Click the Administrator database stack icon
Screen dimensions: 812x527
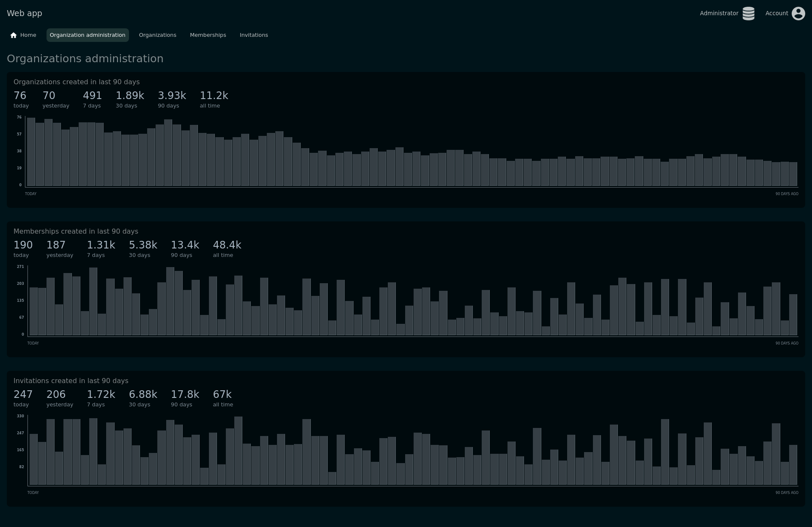tap(748, 14)
